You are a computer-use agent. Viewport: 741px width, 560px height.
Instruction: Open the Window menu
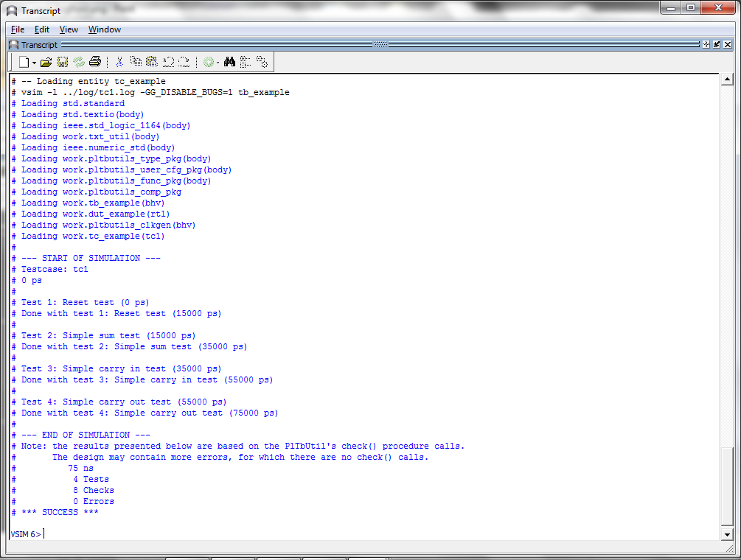point(105,29)
